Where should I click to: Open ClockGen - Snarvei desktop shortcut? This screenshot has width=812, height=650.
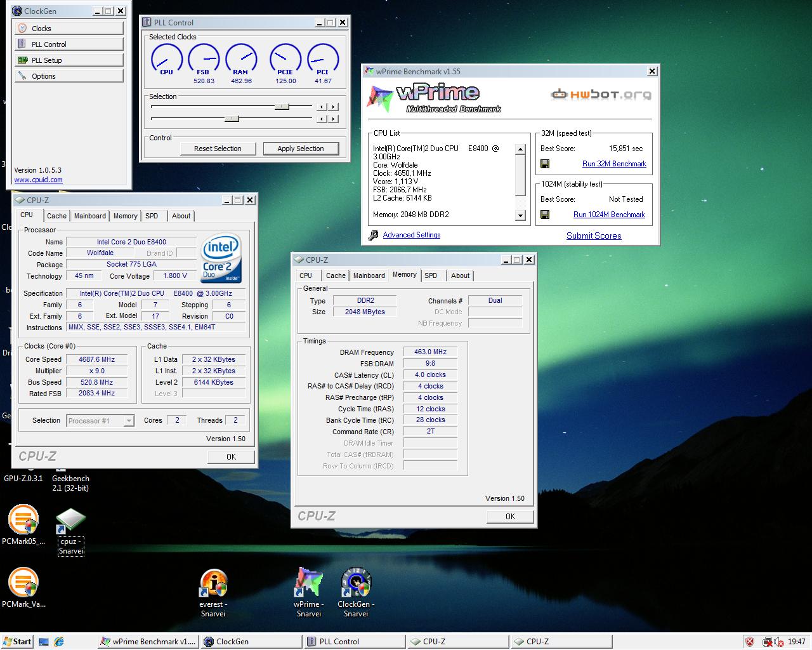[356, 592]
